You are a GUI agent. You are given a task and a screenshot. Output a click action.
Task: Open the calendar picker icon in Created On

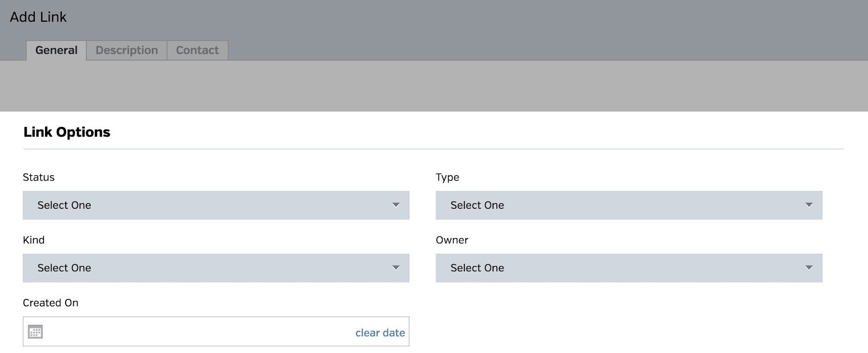coord(35,332)
